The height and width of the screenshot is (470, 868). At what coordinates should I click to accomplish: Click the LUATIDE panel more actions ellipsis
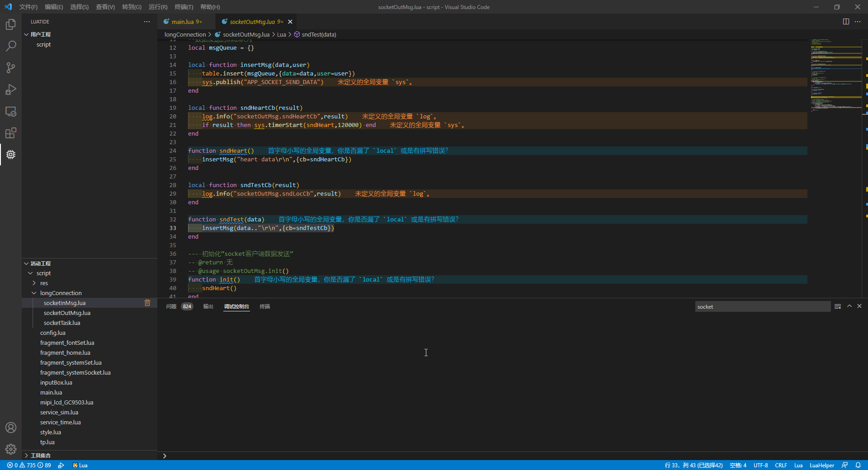tap(147, 22)
